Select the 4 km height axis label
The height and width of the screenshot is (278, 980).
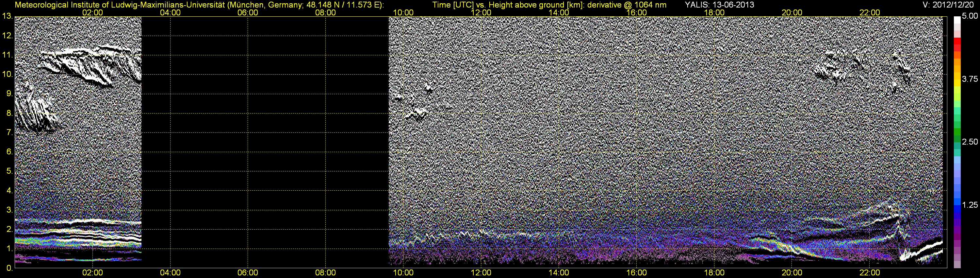[9, 190]
